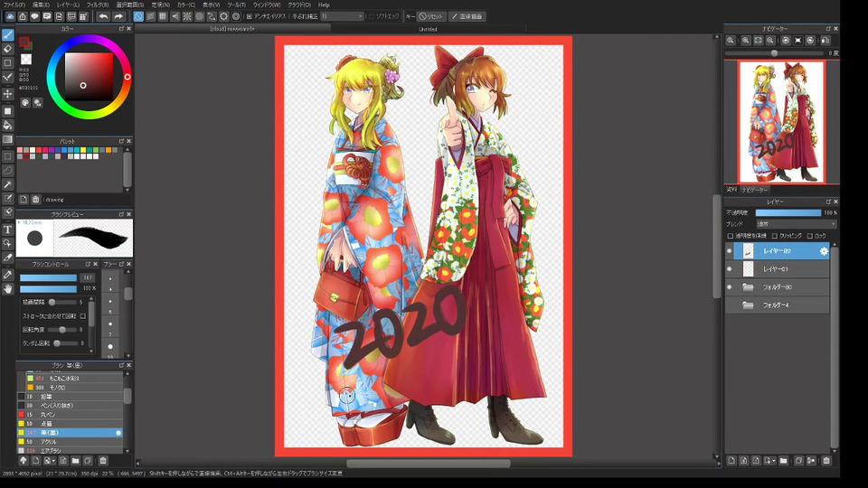Open the ブレンド blend mode dropdown
868x488 pixels.
[796, 224]
